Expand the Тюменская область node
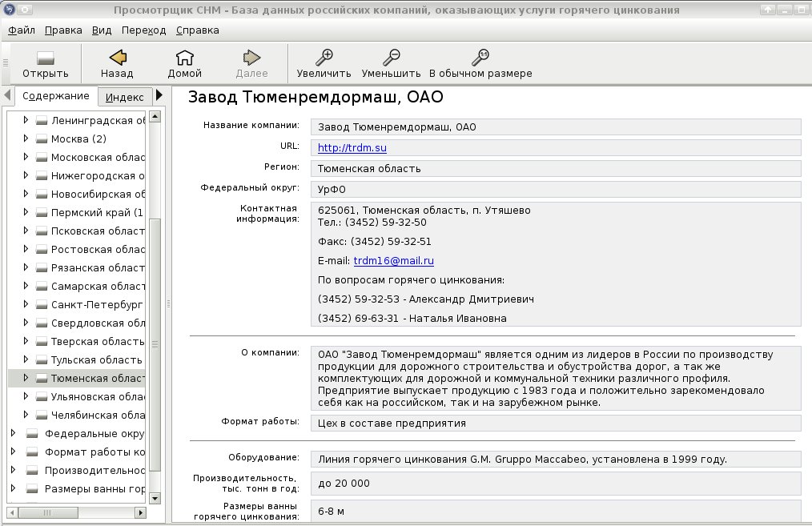 26,377
